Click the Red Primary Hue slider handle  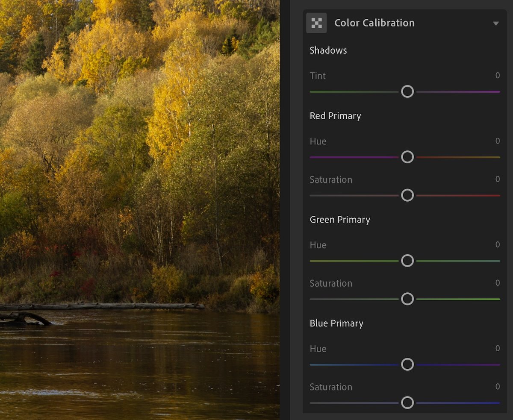click(x=407, y=157)
